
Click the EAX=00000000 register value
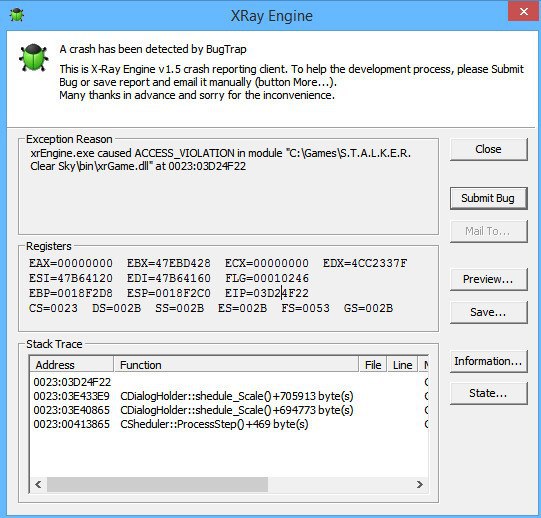tap(71, 263)
